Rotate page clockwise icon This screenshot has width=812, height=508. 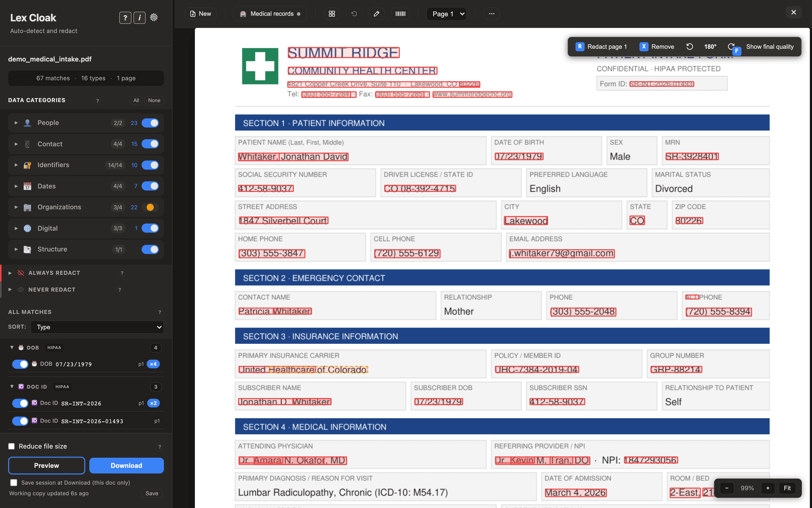731,47
